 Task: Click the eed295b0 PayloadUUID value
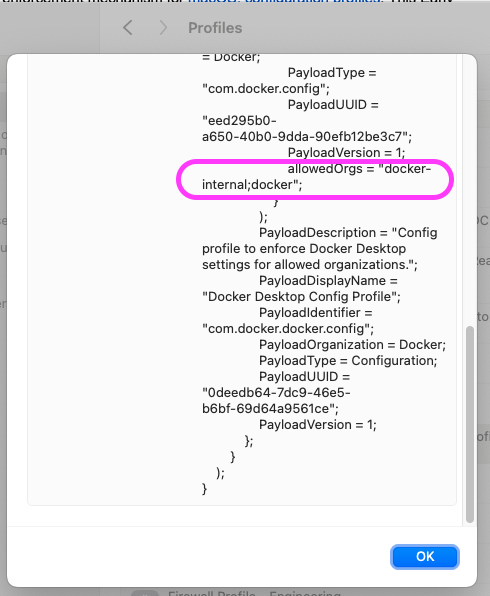306,128
